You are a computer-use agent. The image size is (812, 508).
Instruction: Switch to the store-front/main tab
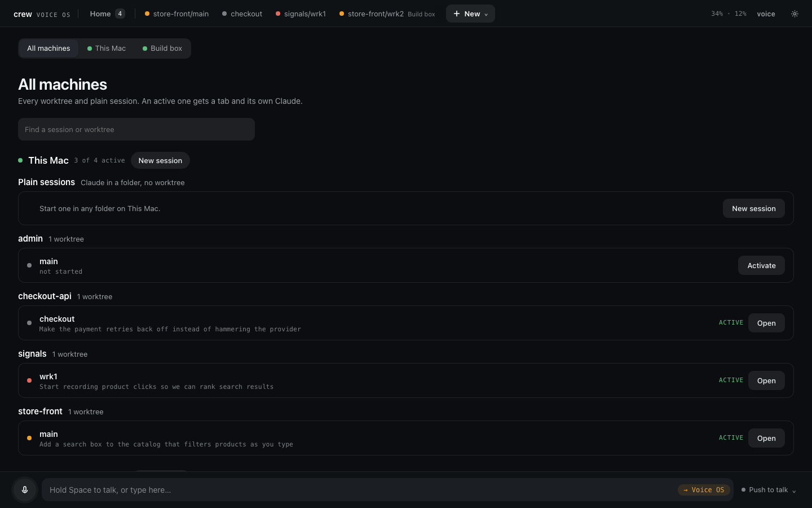[176, 14]
